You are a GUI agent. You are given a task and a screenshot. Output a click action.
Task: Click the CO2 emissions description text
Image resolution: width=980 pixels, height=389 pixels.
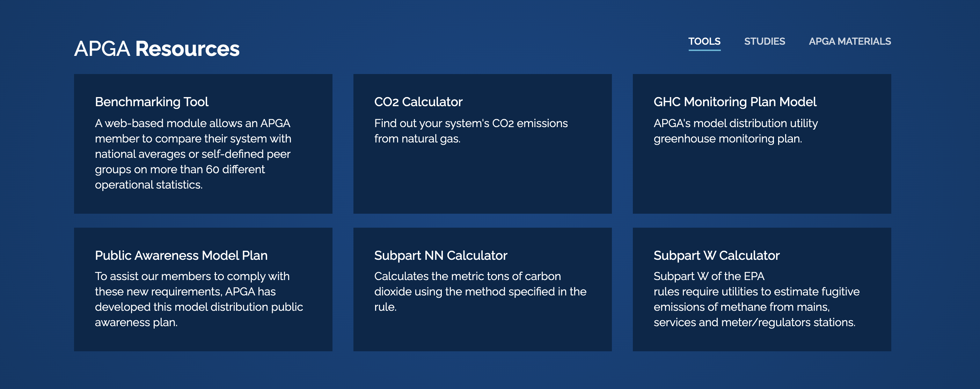[x=470, y=131]
